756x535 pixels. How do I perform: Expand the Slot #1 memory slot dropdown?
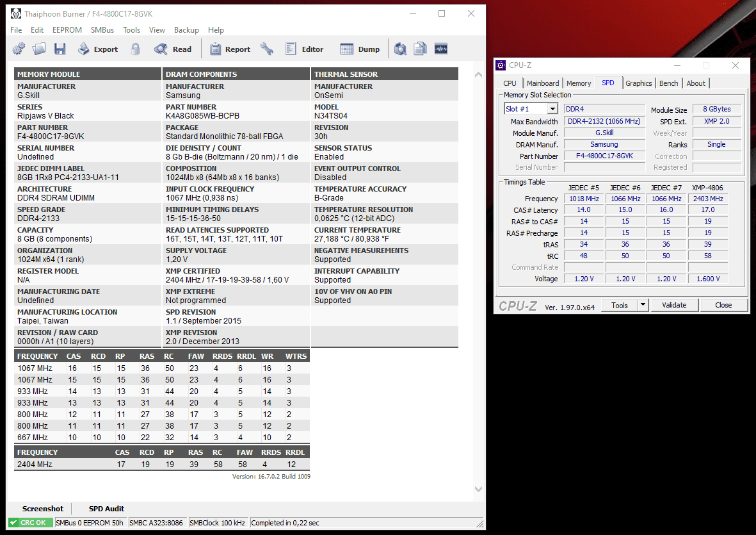(552, 109)
